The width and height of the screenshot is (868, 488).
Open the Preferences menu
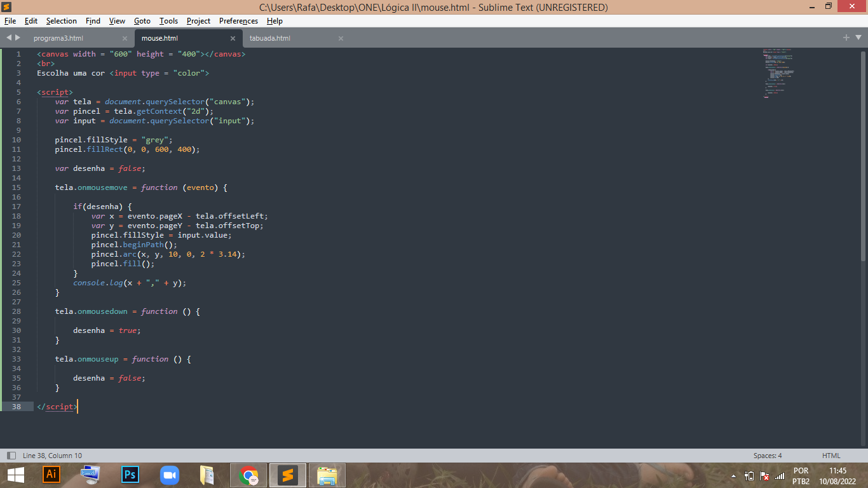coord(238,21)
